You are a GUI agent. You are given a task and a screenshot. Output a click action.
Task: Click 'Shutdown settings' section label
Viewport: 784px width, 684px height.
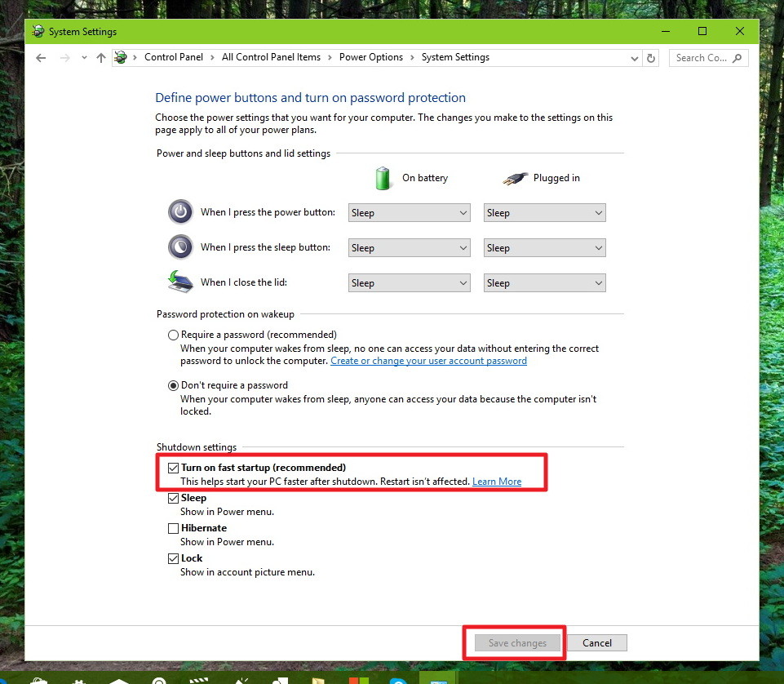click(197, 446)
